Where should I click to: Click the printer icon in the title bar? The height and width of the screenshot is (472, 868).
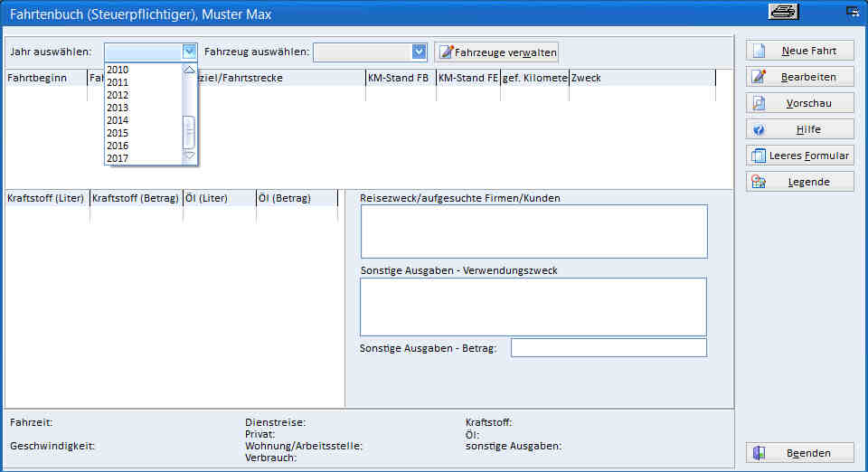click(781, 12)
